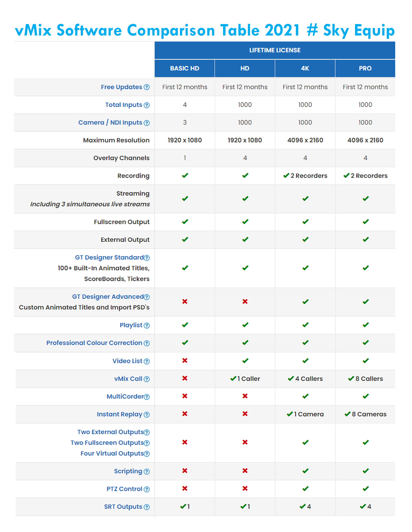Image resolution: width=412 pixels, height=532 pixels.
Task: Click the 8 Callers cell
Action: [365, 379]
